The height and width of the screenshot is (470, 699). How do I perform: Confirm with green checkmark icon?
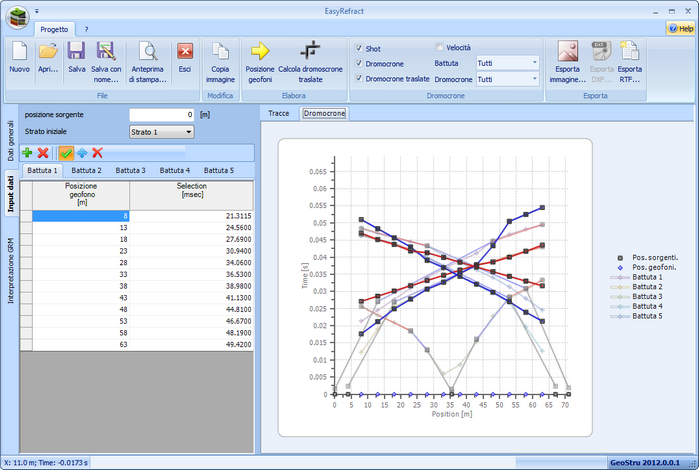coord(66,153)
